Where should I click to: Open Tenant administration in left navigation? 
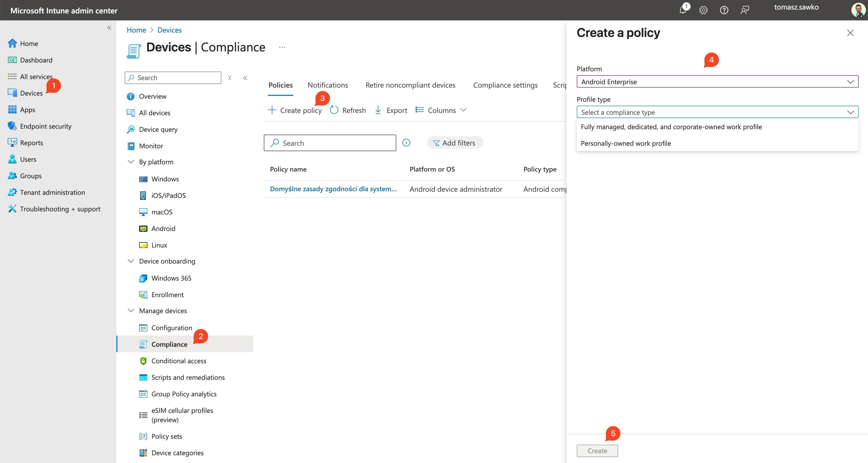pyautogui.click(x=52, y=192)
